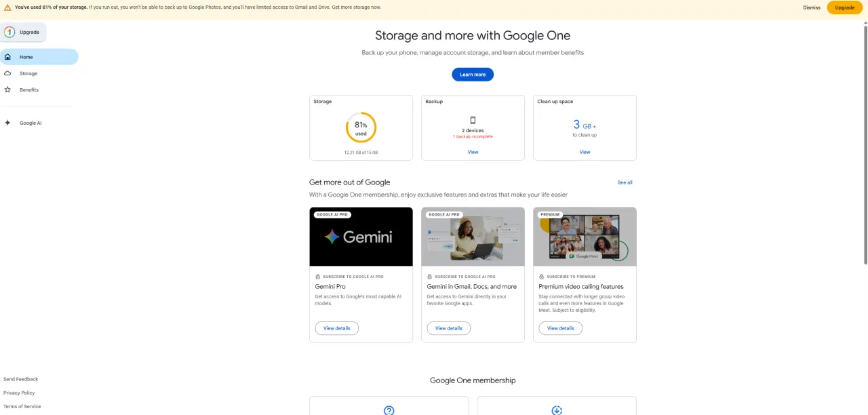Click the woman with laptop thumbnail image
868x415 pixels.
coord(473,237)
